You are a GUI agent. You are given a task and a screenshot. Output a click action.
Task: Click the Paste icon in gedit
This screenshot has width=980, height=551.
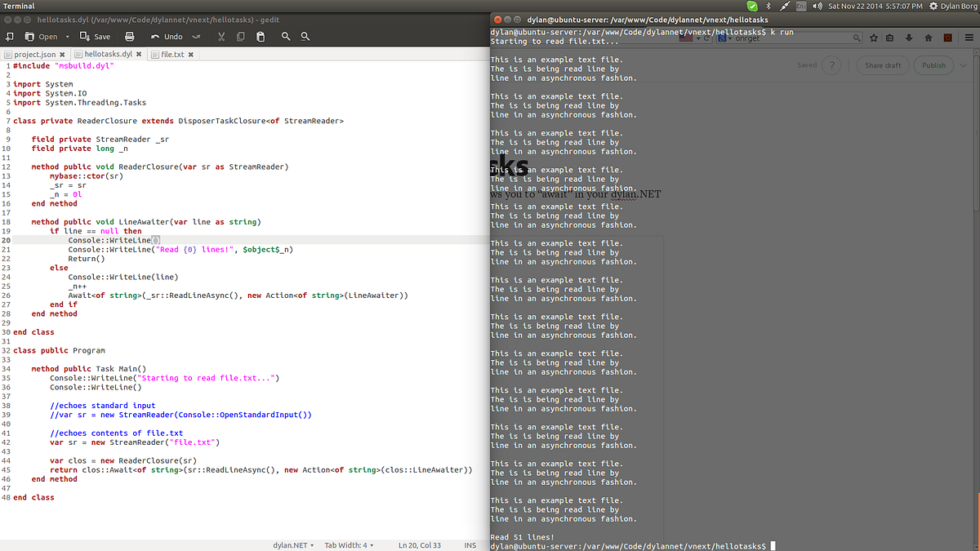point(261,36)
